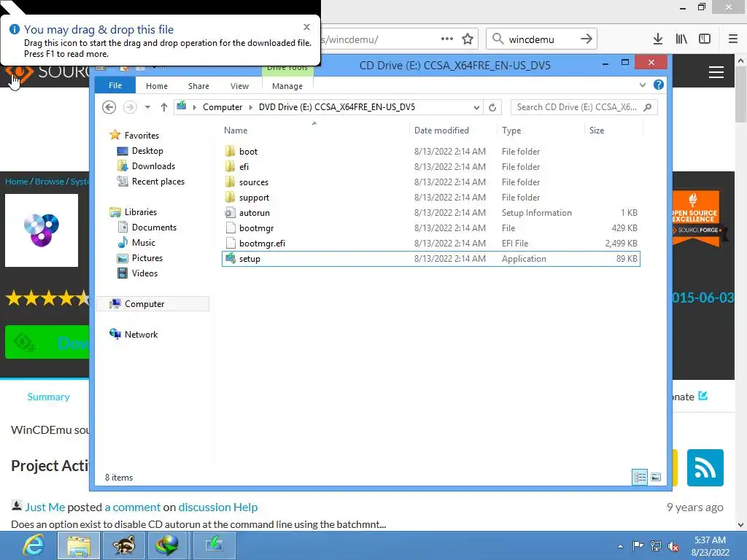The image size is (747, 560).
Task: Open the Manage ribbon tab
Action: (x=287, y=86)
